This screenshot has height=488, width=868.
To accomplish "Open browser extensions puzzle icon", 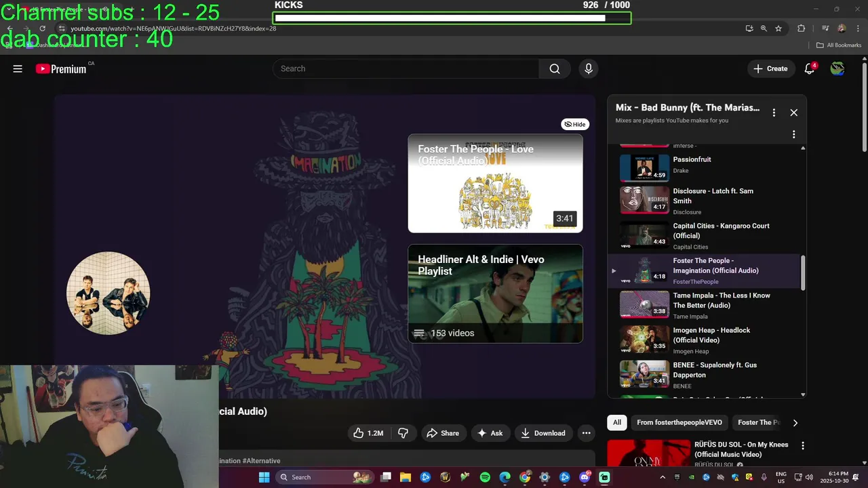I will click(802, 28).
